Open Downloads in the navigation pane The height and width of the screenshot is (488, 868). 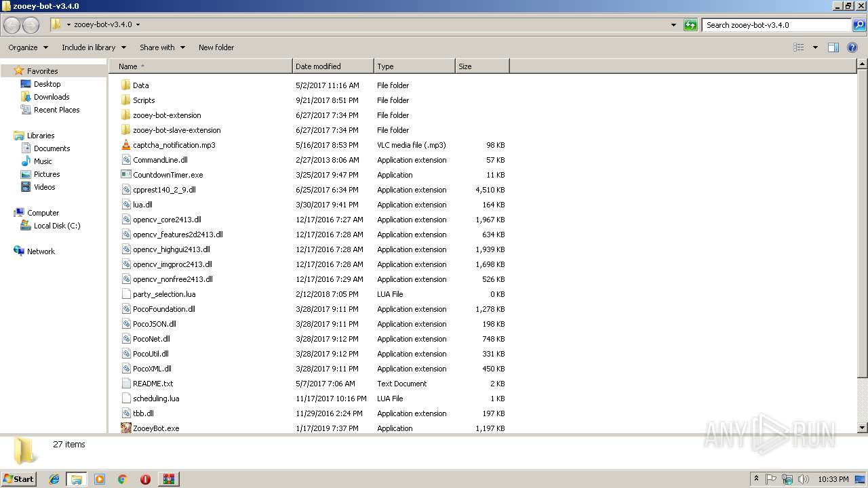45,97
